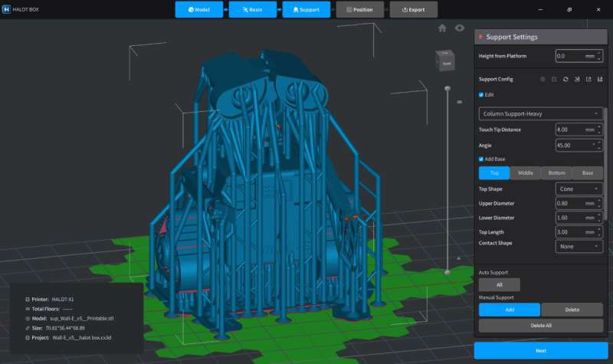This screenshot has height=364, width=613.
Task: Click the second greyed icon beside Support Config
Action: coord(554,80)
